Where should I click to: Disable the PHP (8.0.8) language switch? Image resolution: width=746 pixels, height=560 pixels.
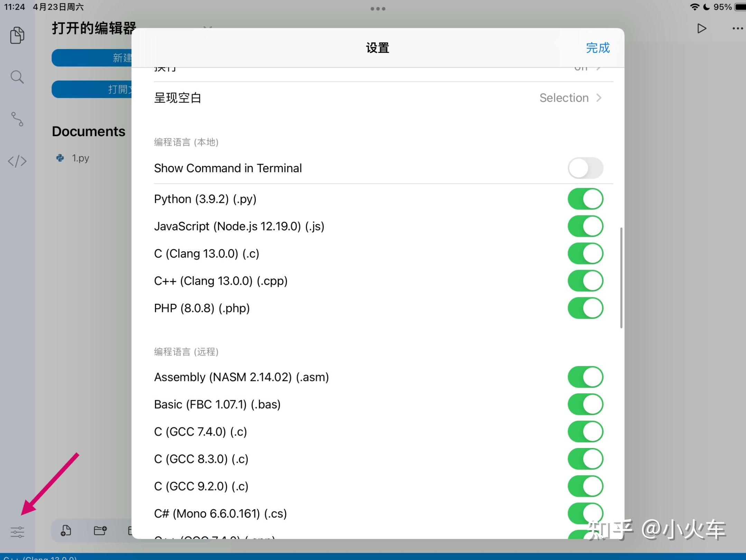click(x=585, y=308)
